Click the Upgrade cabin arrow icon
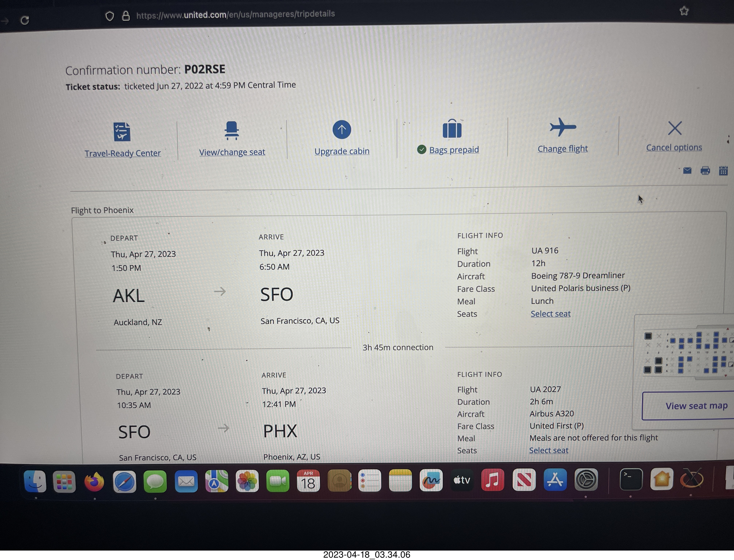Image resolution: width=734 pixels, height=560 pixels. pos(342,130)
